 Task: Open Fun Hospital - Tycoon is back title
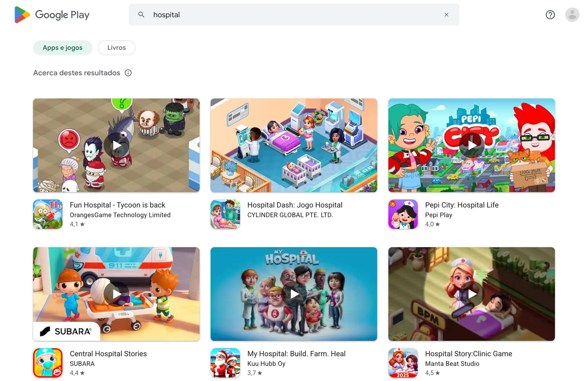pos(118,205)
